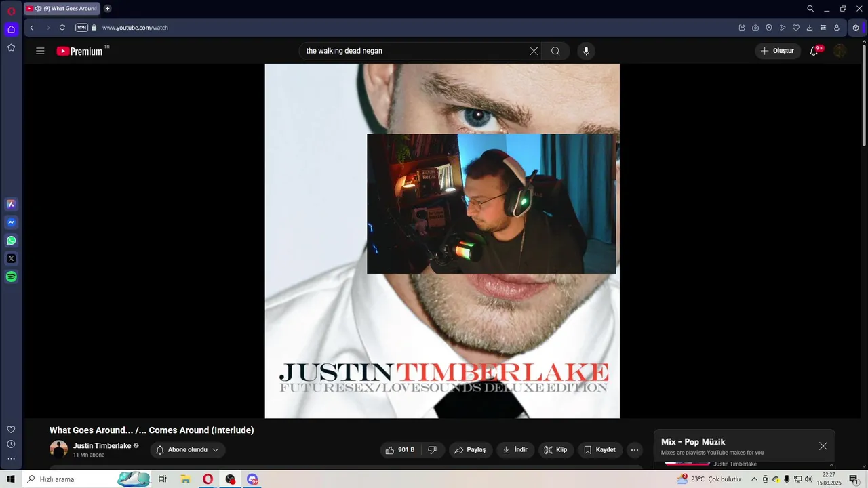Viewport: 868px width, 488px height.
Task: Run the YouTube search magnifier button
Action: point(555,51)
